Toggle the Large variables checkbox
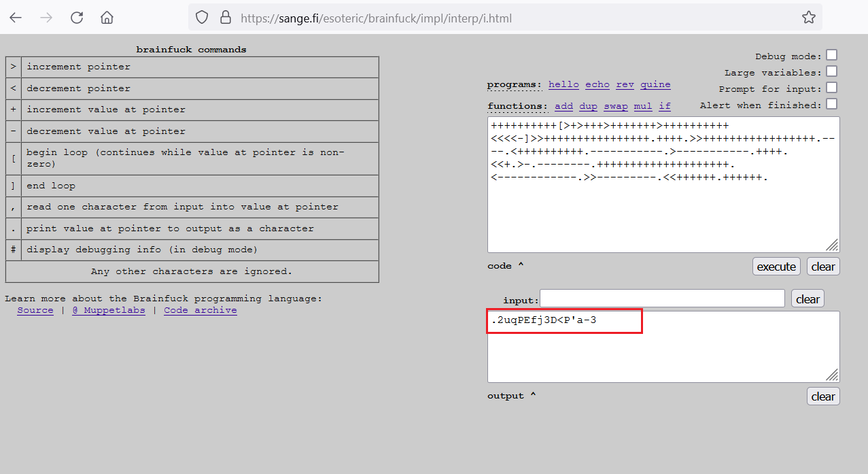Image resolution: width=868 pixels, height=474 pixels. tap(831, 71)
